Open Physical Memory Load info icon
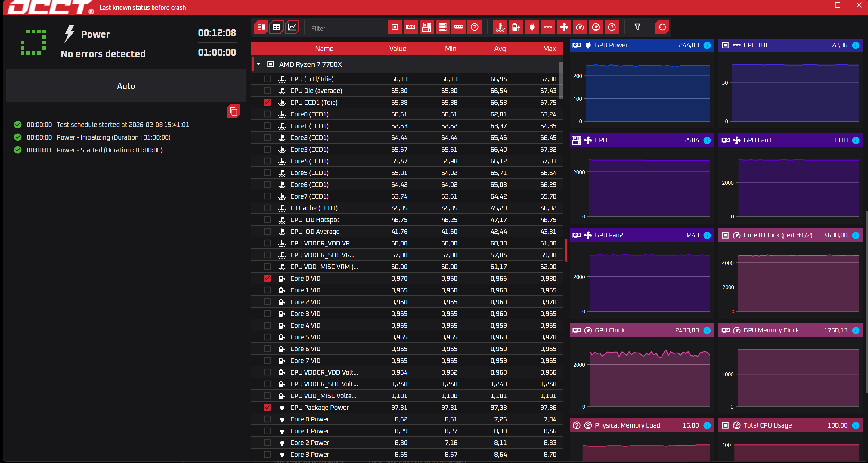The width and height of the screenshot is (868, 463). tap(707, 426)
